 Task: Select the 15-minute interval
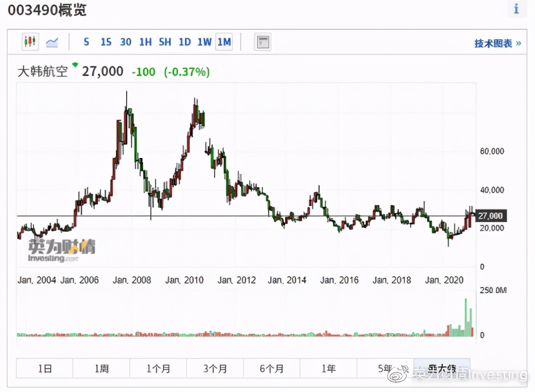click(x=106, y=42)
